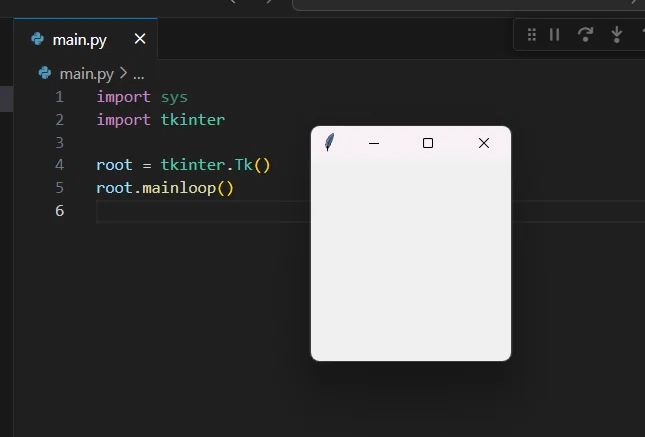
Task: Click 'Tk' class name on line 4
Action: pyautogui.click(x=243, y=165)
